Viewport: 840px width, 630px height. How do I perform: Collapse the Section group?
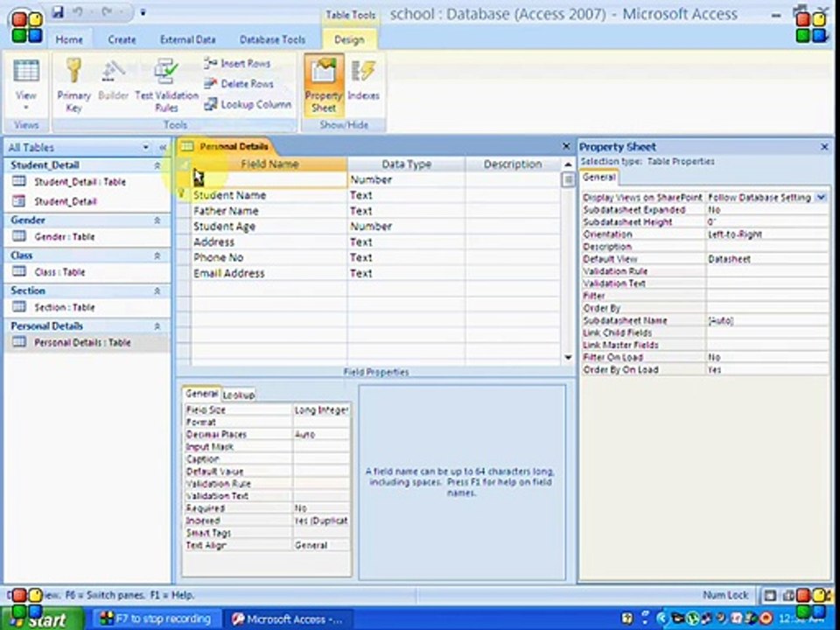(157, 290)
